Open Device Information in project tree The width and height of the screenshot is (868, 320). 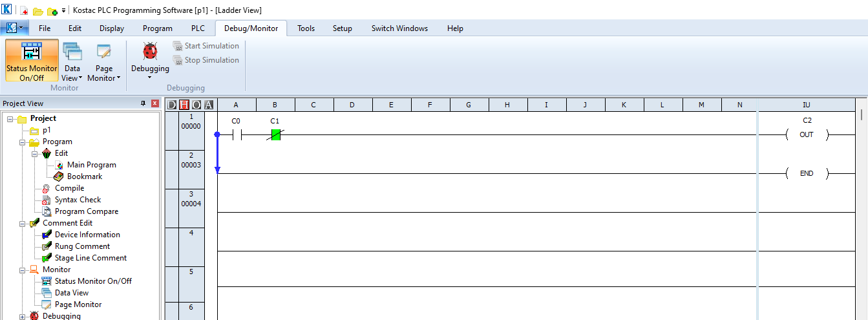87,235
